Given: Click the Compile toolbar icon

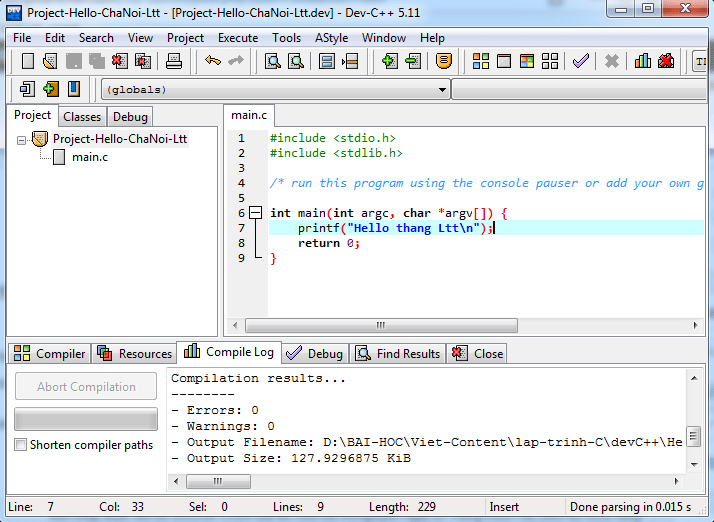Looking at the screenshot, I should tap(481, 61).
